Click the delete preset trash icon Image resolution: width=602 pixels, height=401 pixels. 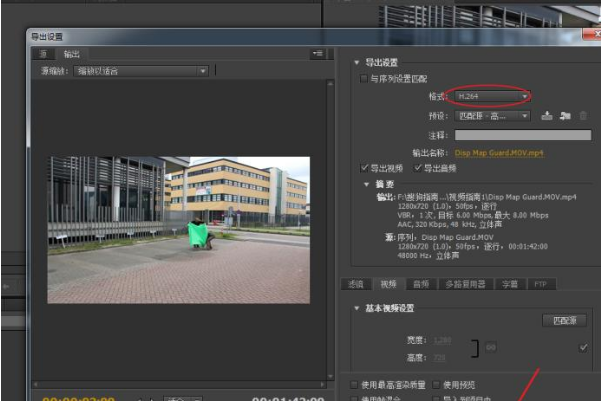click(583, 116)
